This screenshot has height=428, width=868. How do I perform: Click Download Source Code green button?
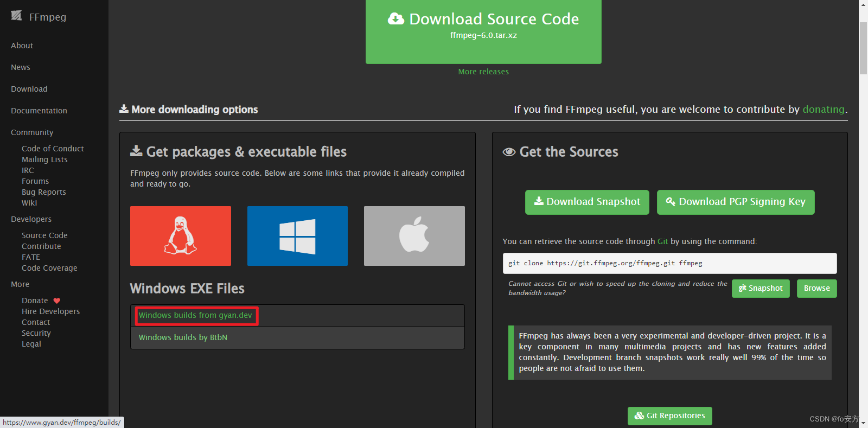tap(483, 31)
